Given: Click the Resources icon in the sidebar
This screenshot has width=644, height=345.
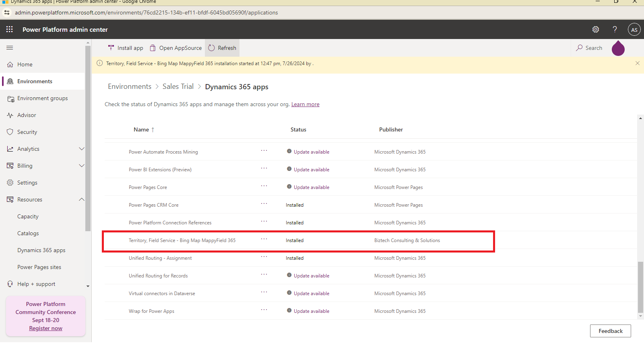Looking at the screenshot, I should 10,199.
